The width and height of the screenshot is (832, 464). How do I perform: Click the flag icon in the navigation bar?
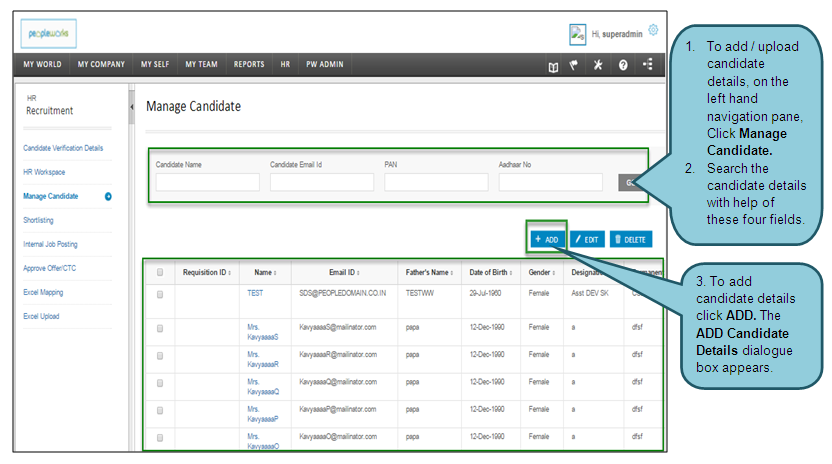(x=574, y=65)
